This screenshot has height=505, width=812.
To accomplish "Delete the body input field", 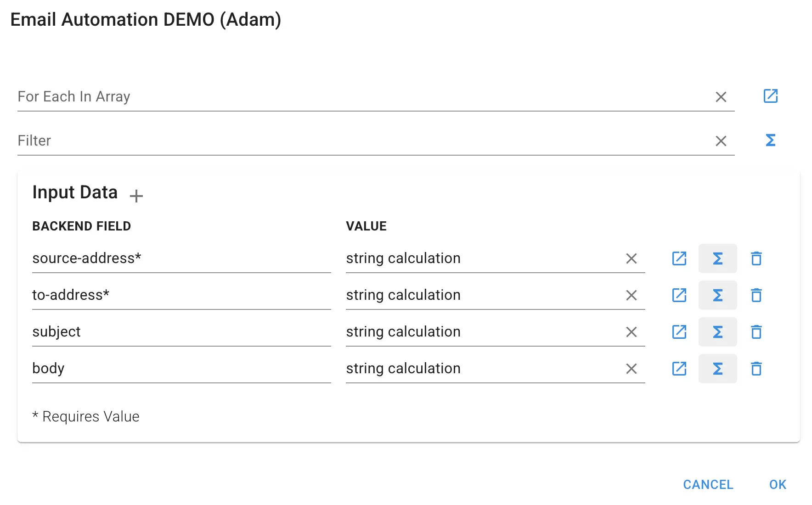I will tap(756, 369).
